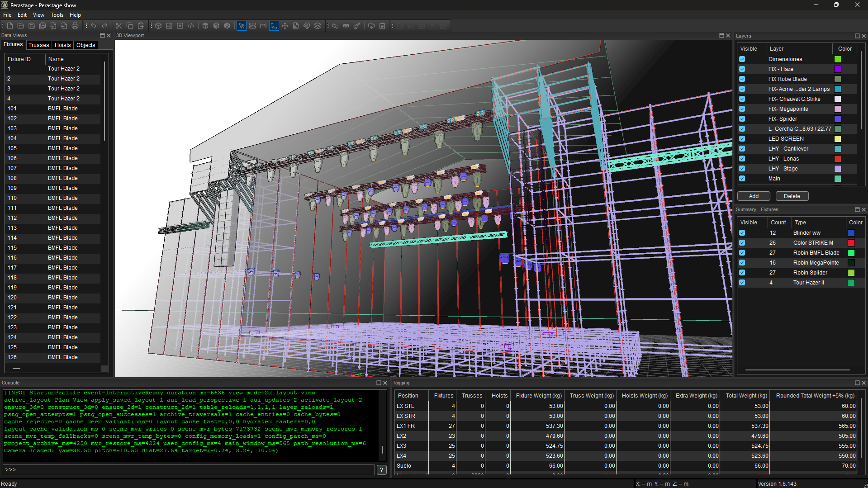The height and width of the screenshot is (488, 868).
Task: Click the Copy icon in toolbar
Action: click(x=130, y=26)
